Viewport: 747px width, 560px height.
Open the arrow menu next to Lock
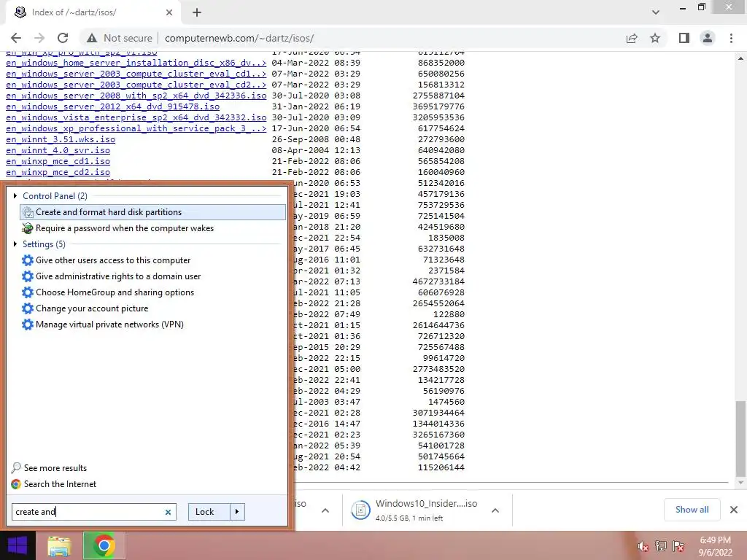(237, 512)
